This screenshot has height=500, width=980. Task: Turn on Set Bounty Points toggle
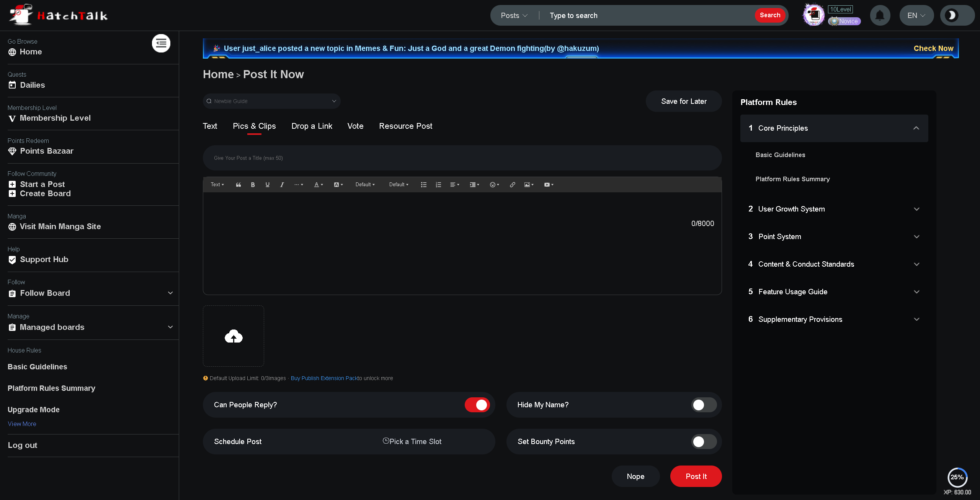704,442
